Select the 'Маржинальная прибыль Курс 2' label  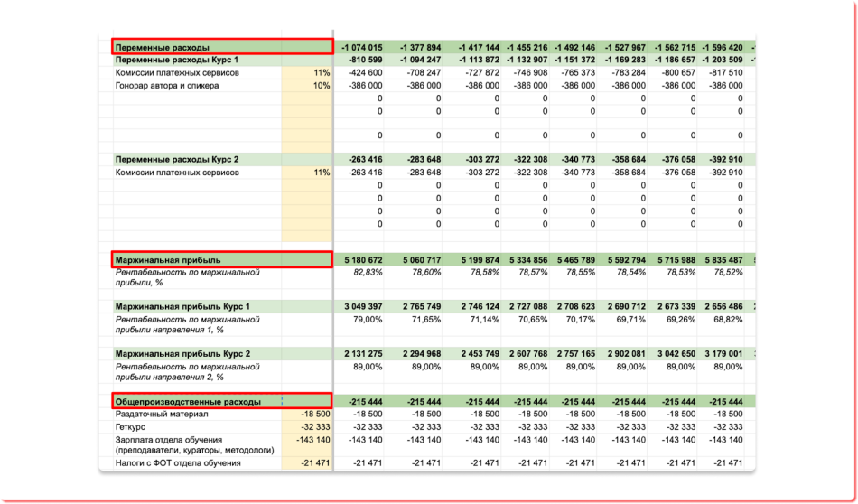pos(182,354)
